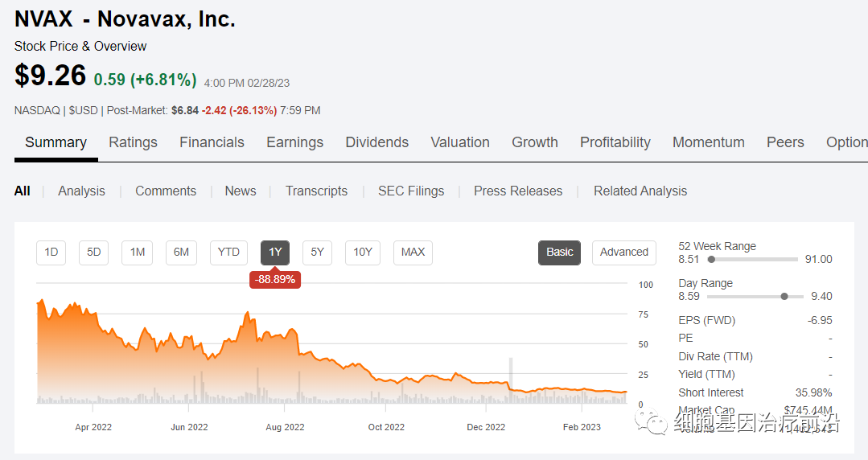
Task: Choose the YTD chart period
Action: pyautogui.click(x=228, y=252)
